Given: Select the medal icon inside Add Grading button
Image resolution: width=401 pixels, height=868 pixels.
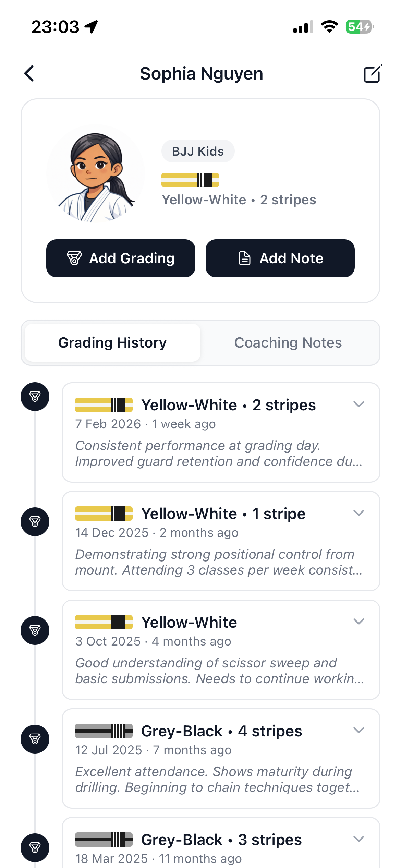Looking at the screenshot, I should pyautogui.click(x=75, y=258).
